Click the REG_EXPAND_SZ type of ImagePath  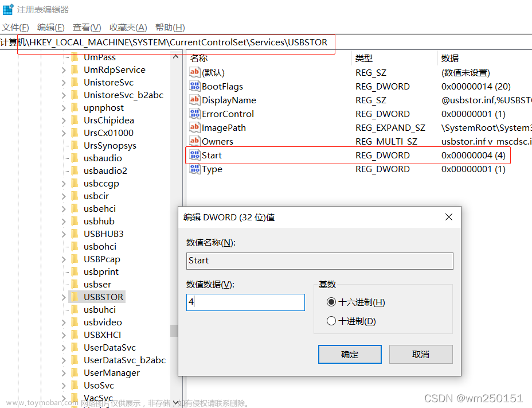tap(390, 128)
